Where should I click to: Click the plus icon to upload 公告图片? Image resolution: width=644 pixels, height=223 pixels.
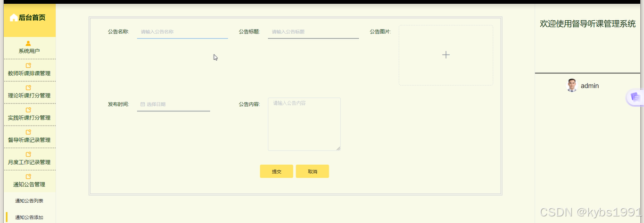pyautogui.click(x=446, y=55)
